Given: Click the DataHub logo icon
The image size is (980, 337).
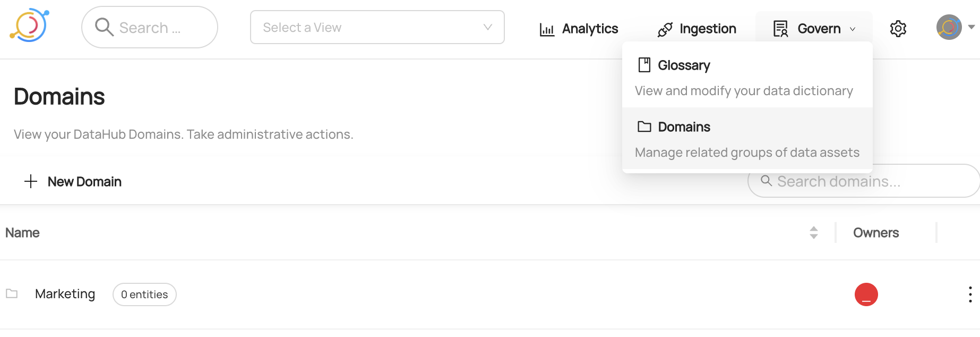Looking at the screenshot, I should (x=29, y=26).
